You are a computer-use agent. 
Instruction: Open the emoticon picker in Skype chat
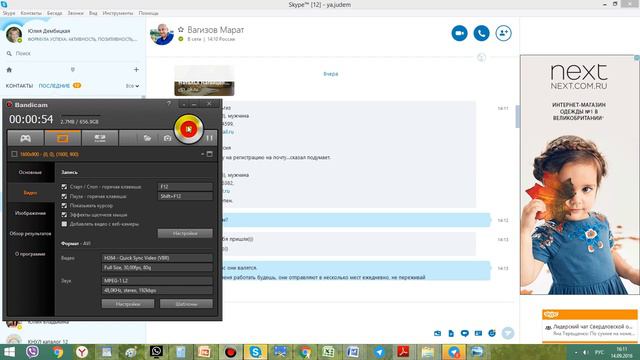[492, 333]
